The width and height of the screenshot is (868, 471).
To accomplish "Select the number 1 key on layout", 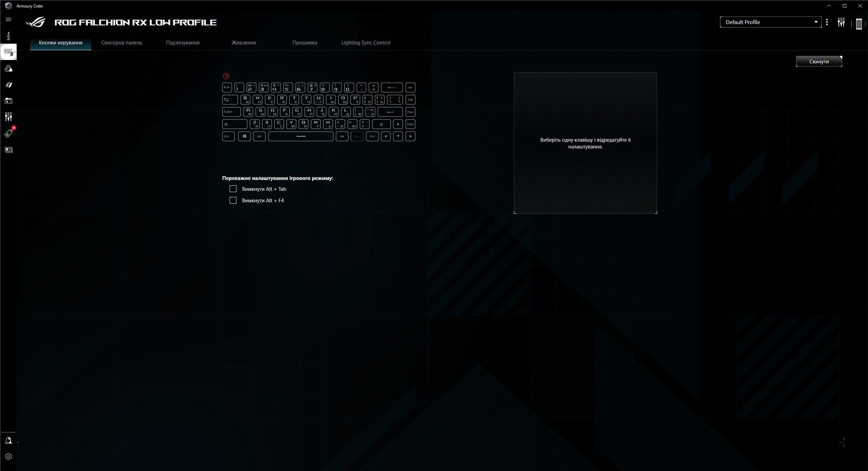I will 239,87.
